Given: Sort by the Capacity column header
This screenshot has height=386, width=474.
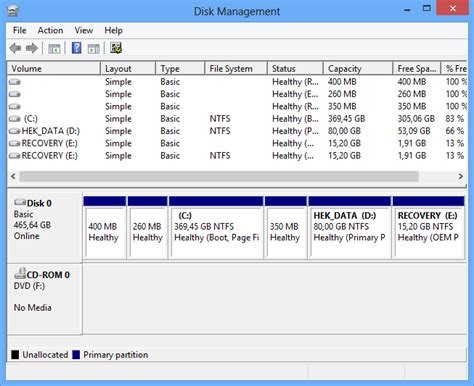Looking at the screenshot, I should coord(358,69).
